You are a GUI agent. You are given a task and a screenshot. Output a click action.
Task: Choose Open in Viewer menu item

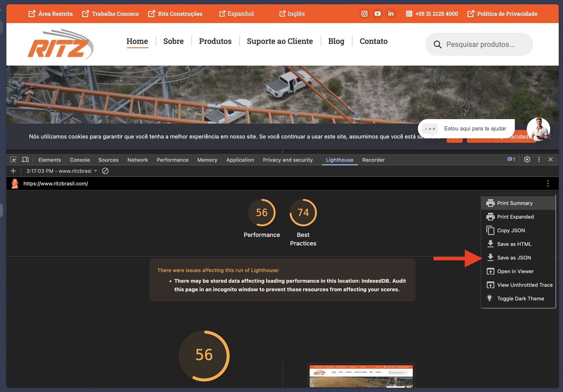518,271
